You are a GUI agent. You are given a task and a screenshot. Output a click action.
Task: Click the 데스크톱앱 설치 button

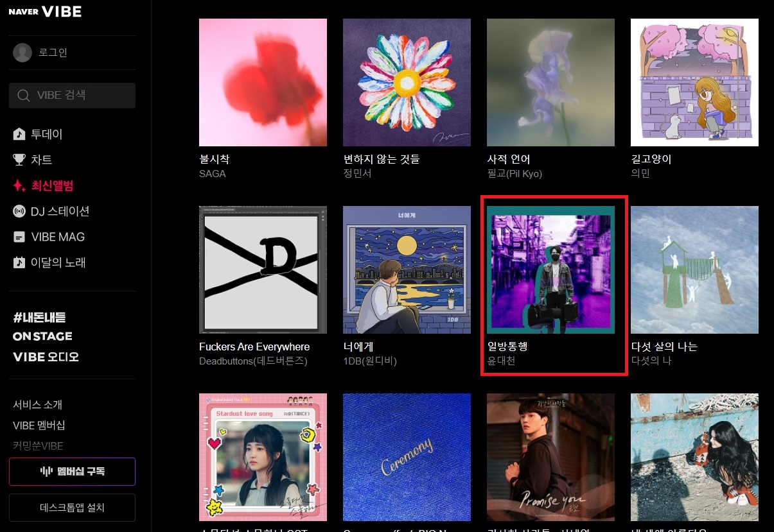tap(72, 508)
